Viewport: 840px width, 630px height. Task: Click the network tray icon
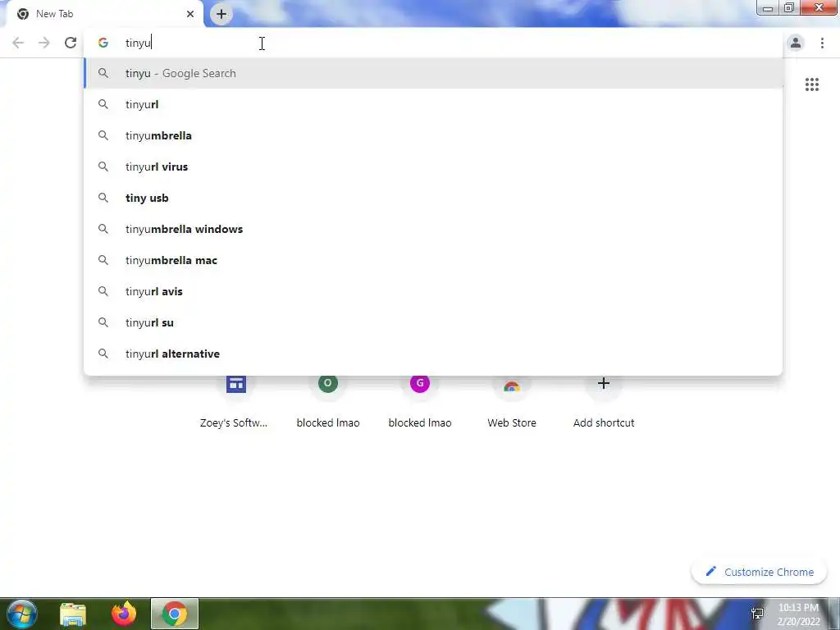(757, 614)
